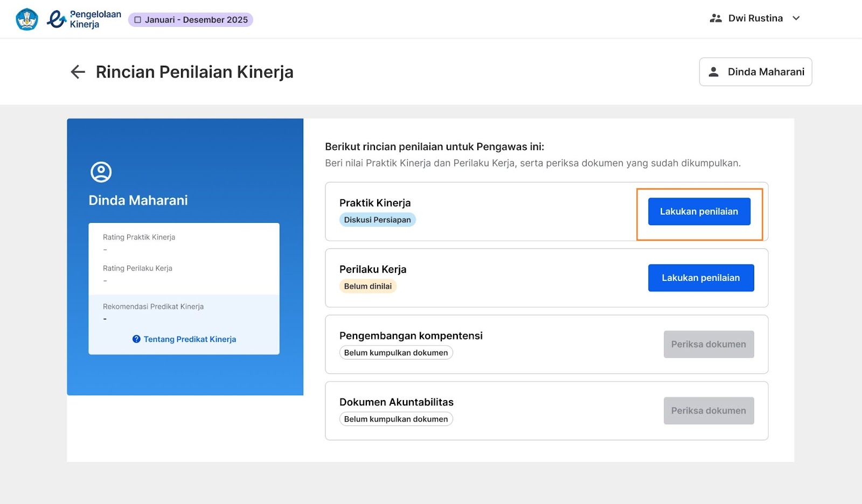Click Lakukan penilaian for Praktik Kinerja
Screen dimensions: 862x504
click(699, 212)
